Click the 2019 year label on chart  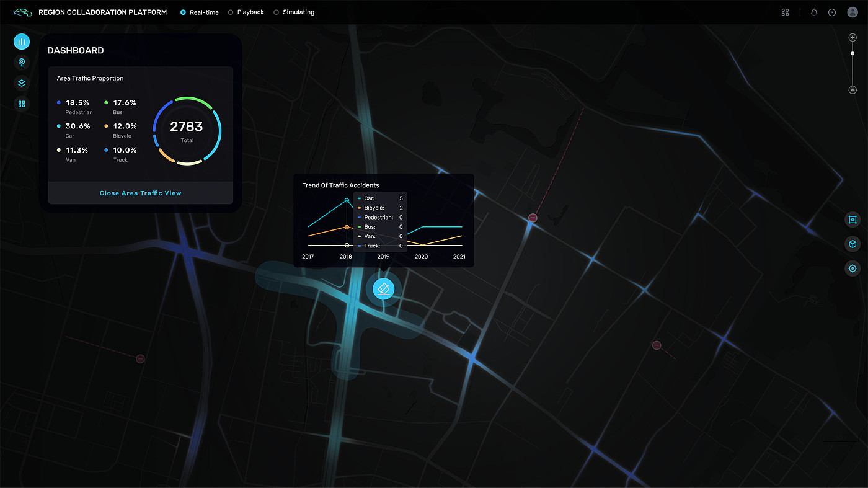click(x=383, y=257)
